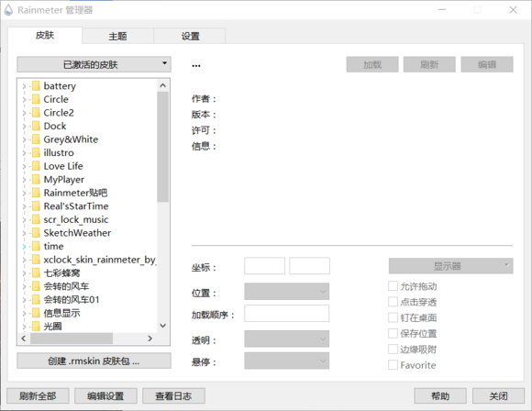
Task: Click the 创建 .rmskin 皮肤包 button
Action: coord(94,361)
